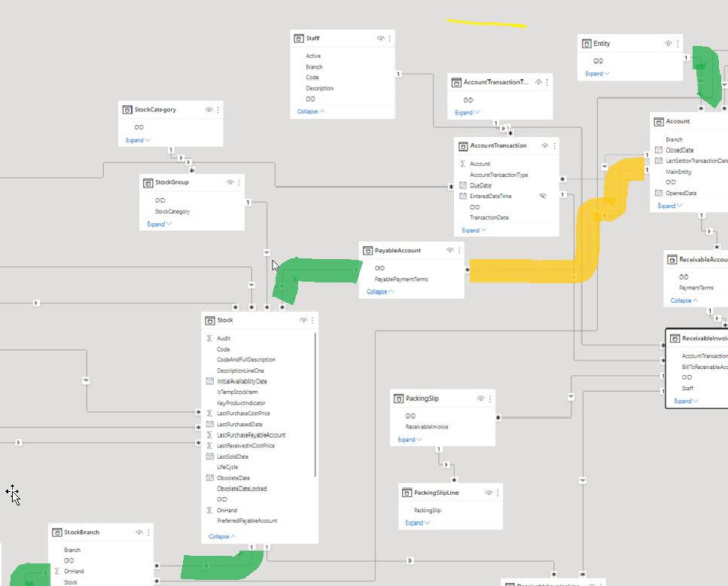
Task: Hide the StockBranch table via eye icon
Action: point(139,533)
